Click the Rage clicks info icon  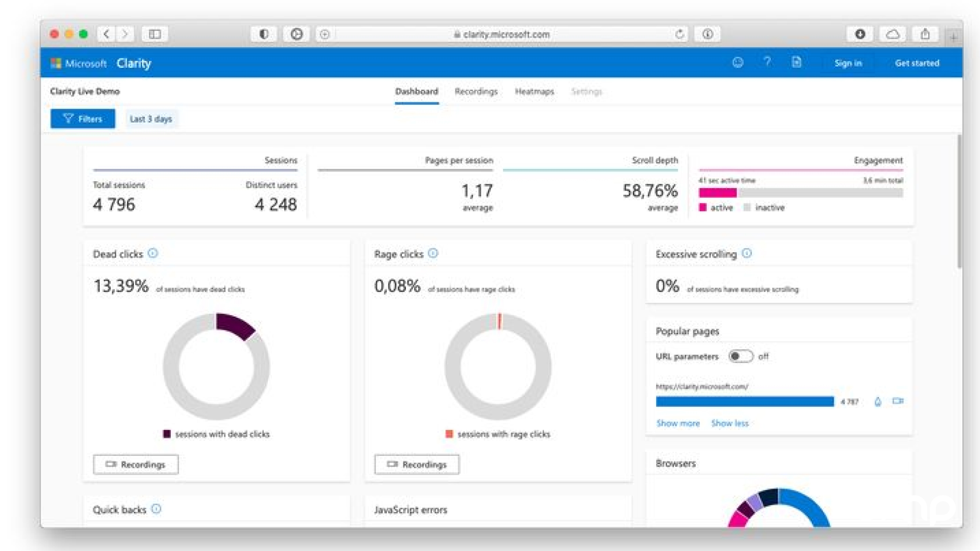pyautogui.click(x=433, y=253)
